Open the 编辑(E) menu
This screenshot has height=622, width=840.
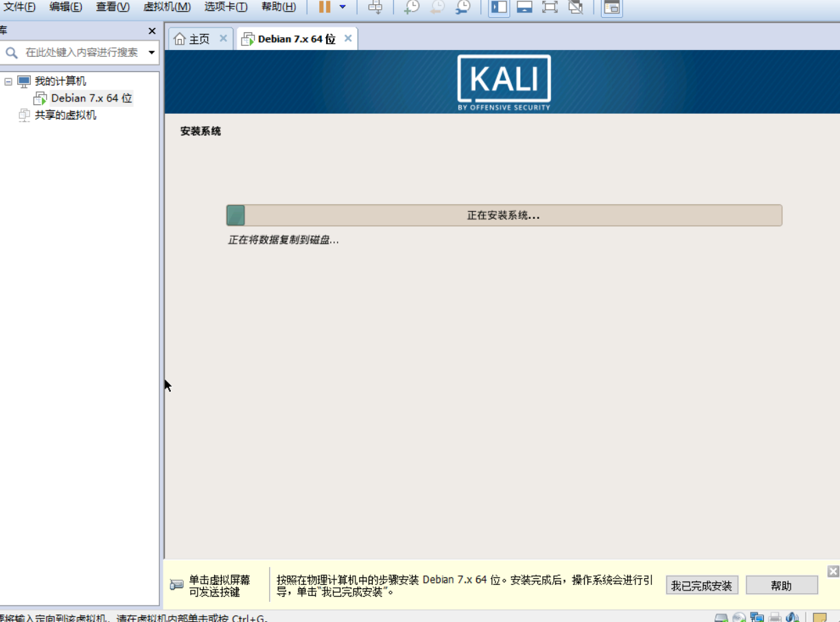coord(65,7)
